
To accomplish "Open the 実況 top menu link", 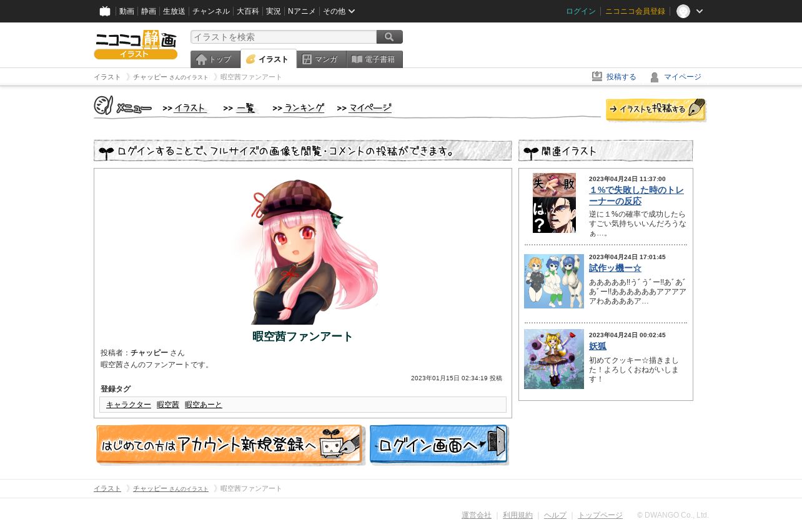I will [x=274, y=11].
